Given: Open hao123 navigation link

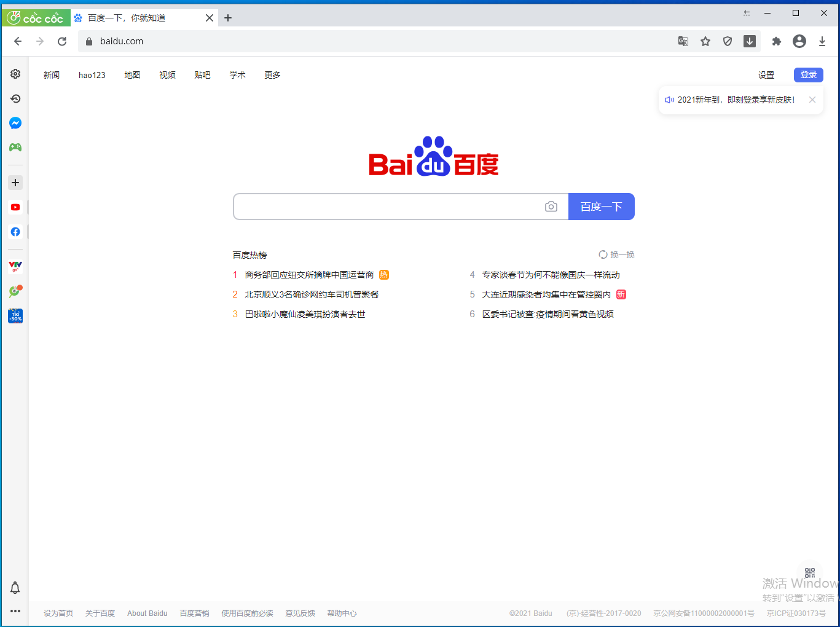Looking at the screenshot, I should (92, 75).
